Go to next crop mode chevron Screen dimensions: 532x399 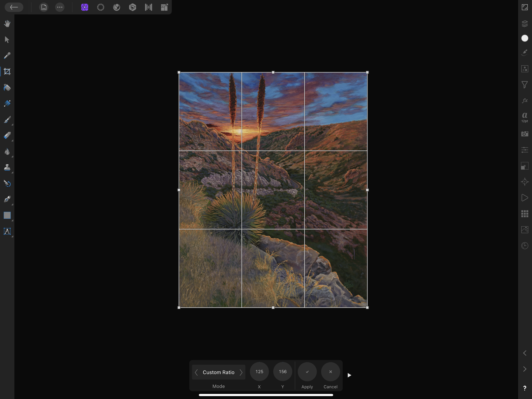[241, 372]
